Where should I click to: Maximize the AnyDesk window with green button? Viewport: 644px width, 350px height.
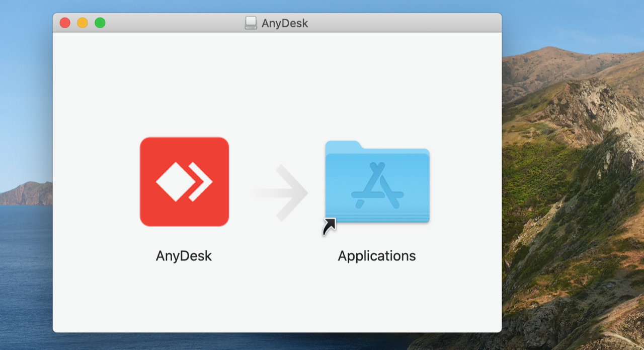(100, 23)
